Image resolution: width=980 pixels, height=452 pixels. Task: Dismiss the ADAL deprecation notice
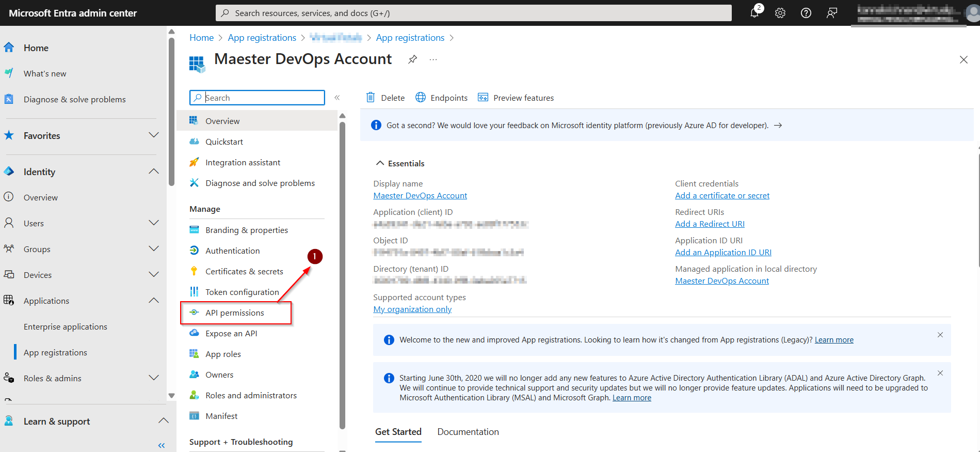pyautogui.click(x=940, y=373)
